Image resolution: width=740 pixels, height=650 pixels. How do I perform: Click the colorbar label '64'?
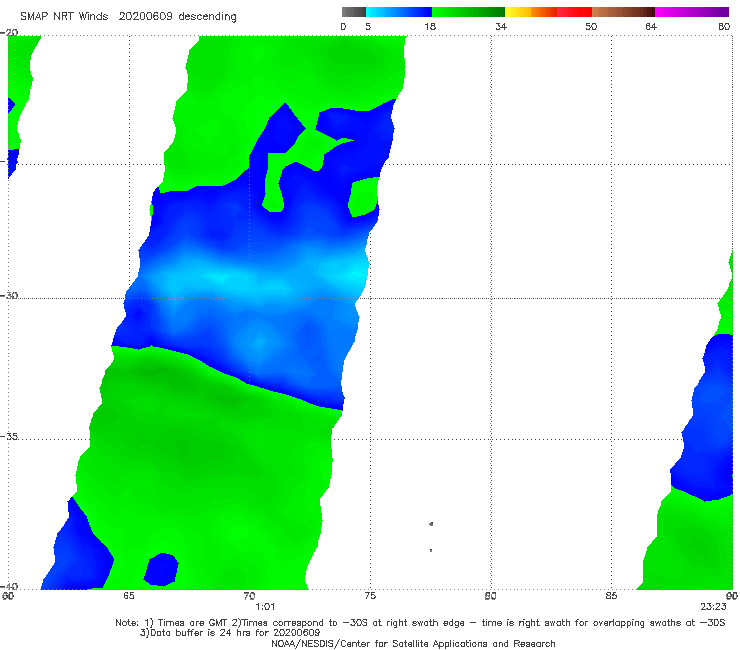pyautogui.click(x=651, y=26)
